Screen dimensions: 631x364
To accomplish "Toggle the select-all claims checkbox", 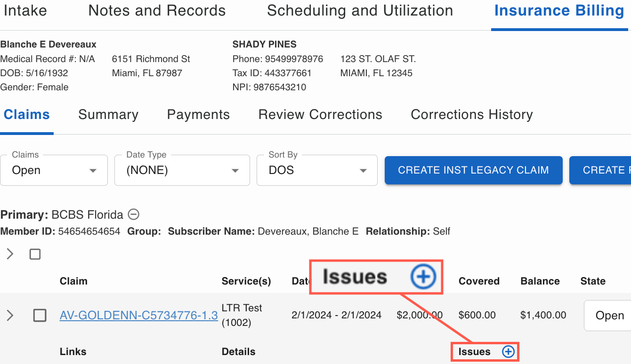I will click(35, 254).
